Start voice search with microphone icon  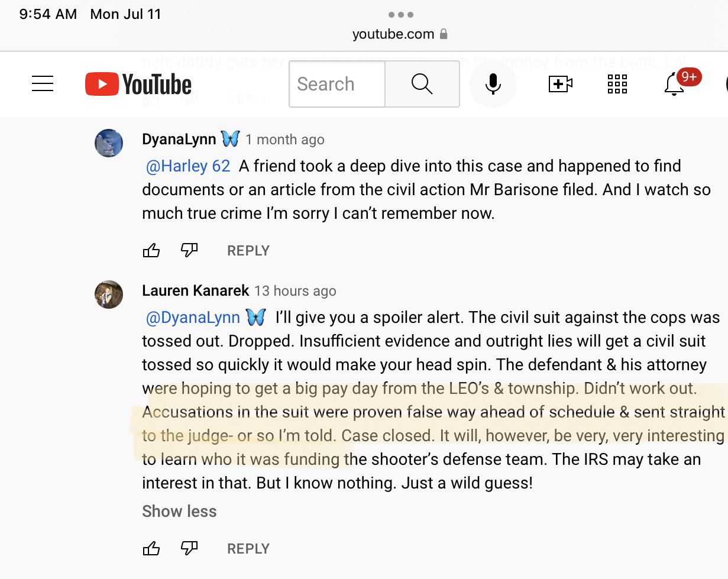click(493, 84)
